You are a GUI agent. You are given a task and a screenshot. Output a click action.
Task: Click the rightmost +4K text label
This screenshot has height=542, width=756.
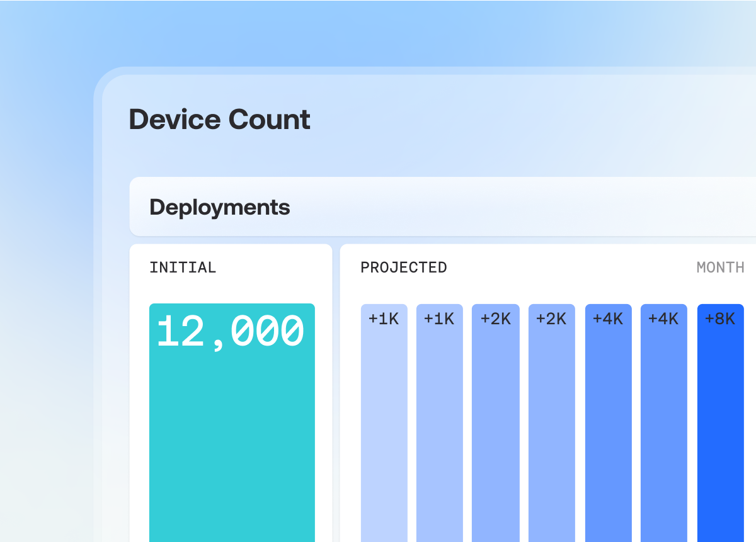(663, 319)
